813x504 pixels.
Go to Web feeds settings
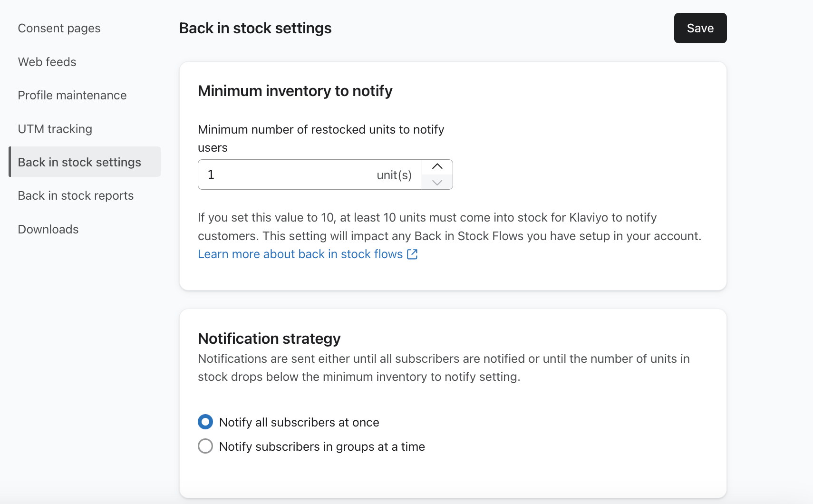(x=47, y=62)
